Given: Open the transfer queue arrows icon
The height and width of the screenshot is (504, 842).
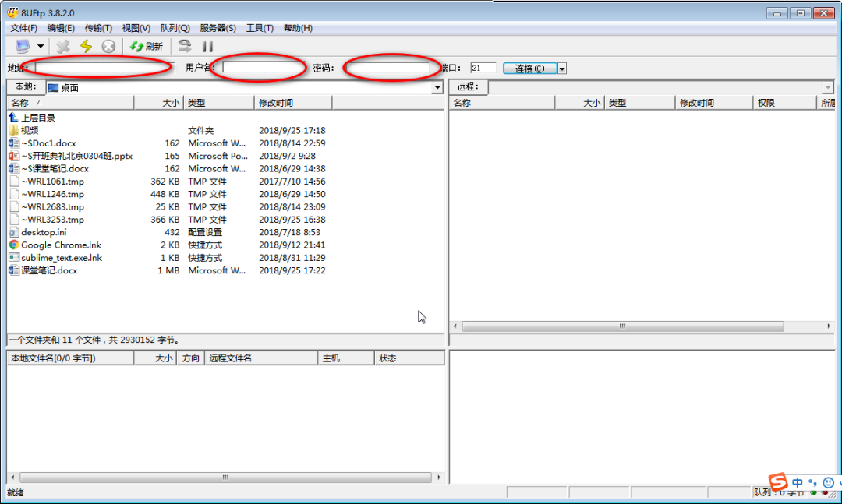Looking at the screenshot, I should [184, 46].
